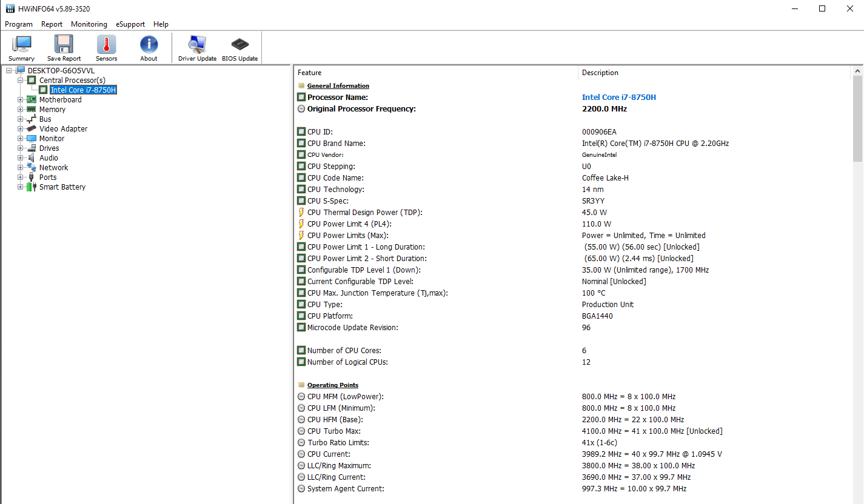
Task: Click the vertical scrollbar thumb in details pane
Action: point(858,119)
